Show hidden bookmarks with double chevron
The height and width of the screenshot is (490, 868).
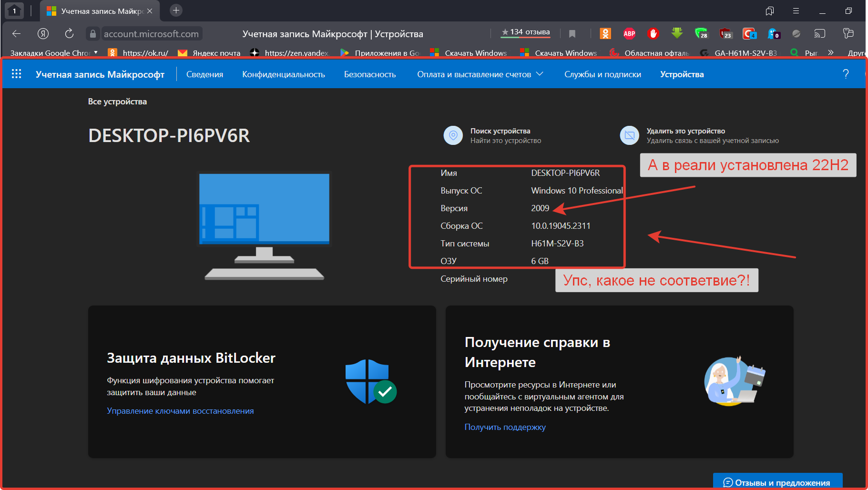(831, 53)
